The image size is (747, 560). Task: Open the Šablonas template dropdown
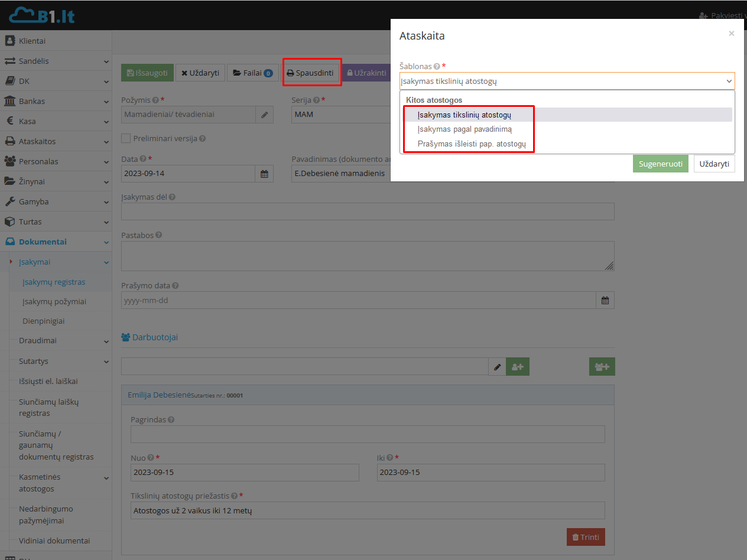coord(566,82)
